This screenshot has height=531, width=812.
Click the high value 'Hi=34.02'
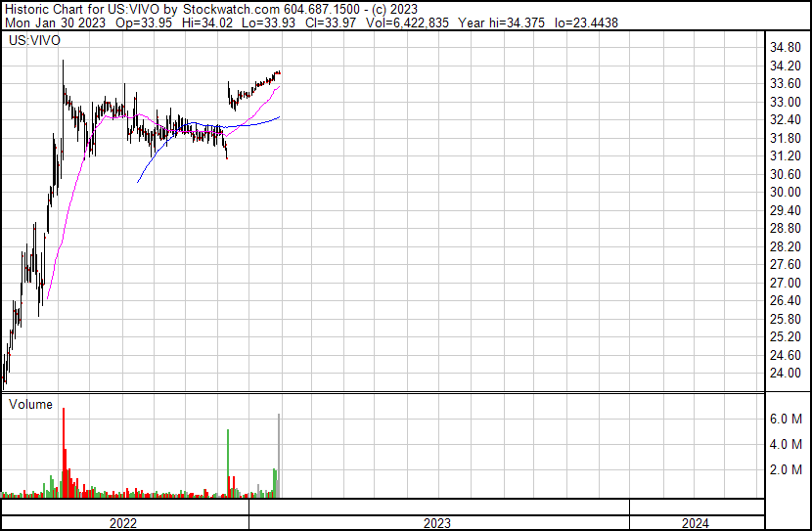click(207, 22)
